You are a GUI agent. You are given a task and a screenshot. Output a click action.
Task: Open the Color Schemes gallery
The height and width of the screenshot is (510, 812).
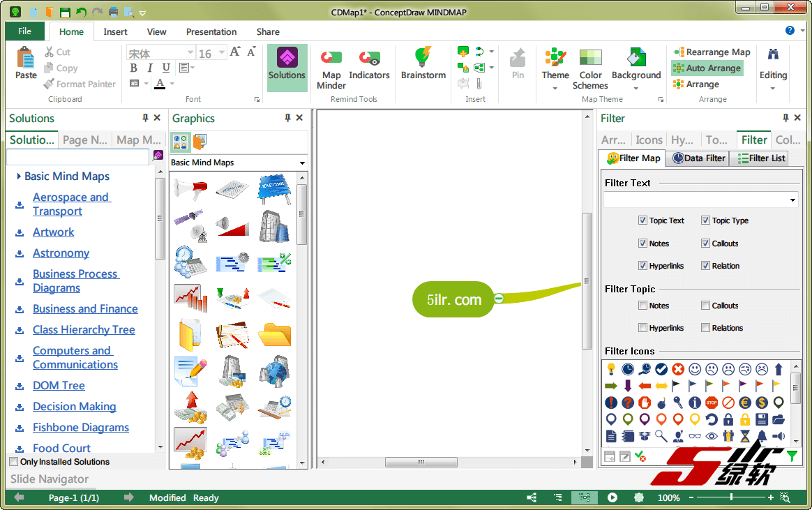(x=590, y=68)
